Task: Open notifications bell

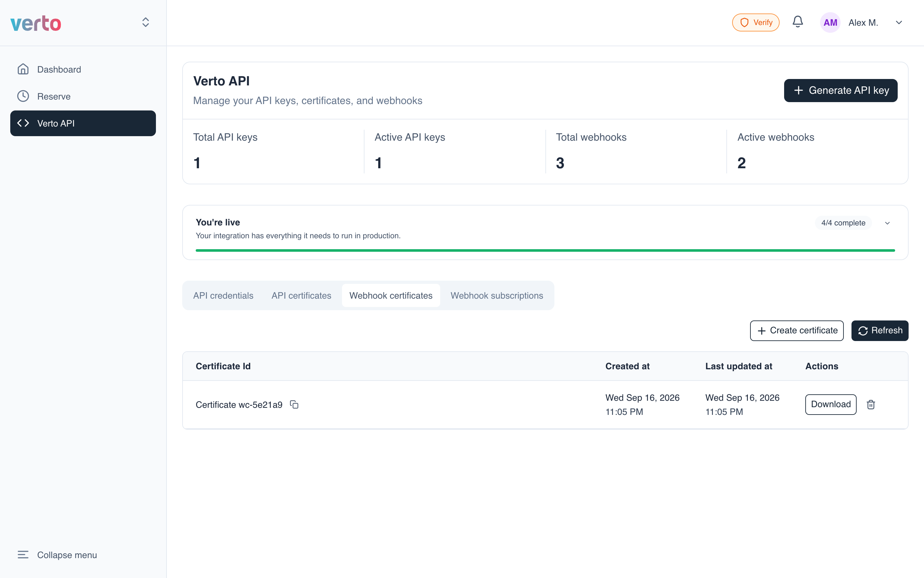Action: 798,22
